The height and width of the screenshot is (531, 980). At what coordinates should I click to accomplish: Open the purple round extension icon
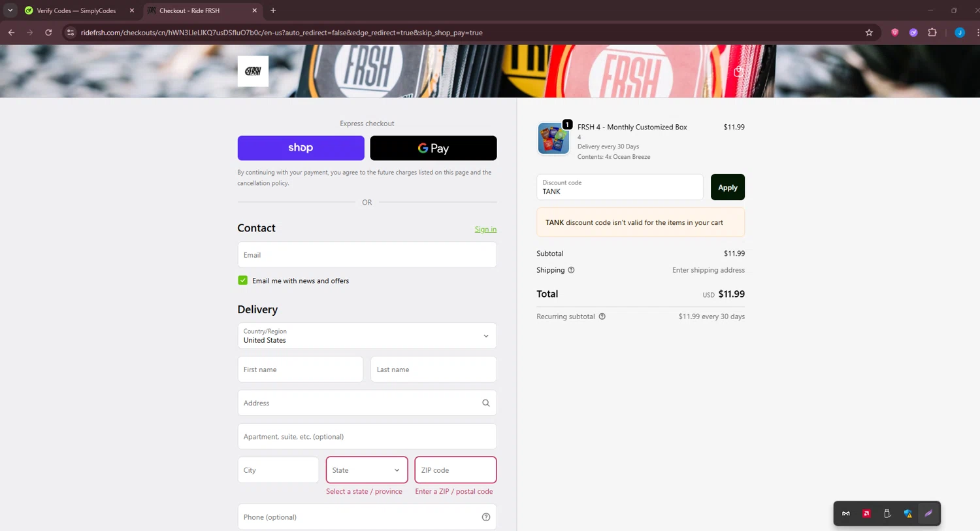click(913, 32)
